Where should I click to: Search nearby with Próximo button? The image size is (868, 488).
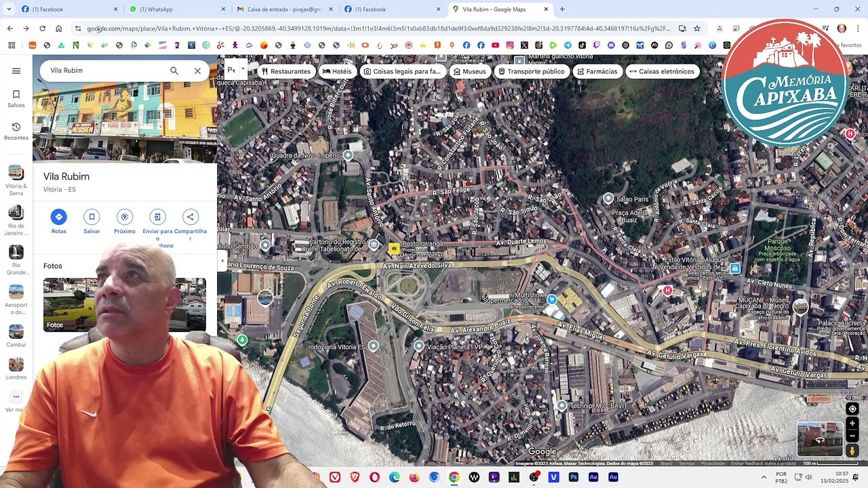[x=125, y=222]
